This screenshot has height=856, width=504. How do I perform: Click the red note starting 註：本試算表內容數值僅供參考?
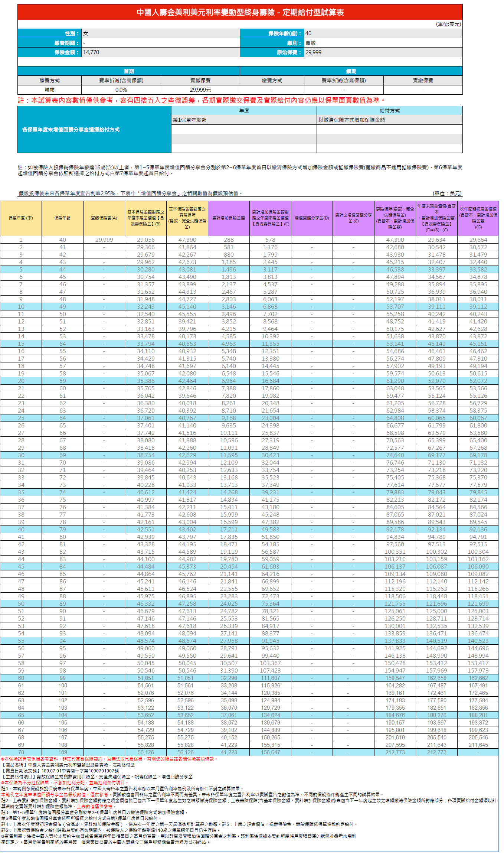coord(202,100)
